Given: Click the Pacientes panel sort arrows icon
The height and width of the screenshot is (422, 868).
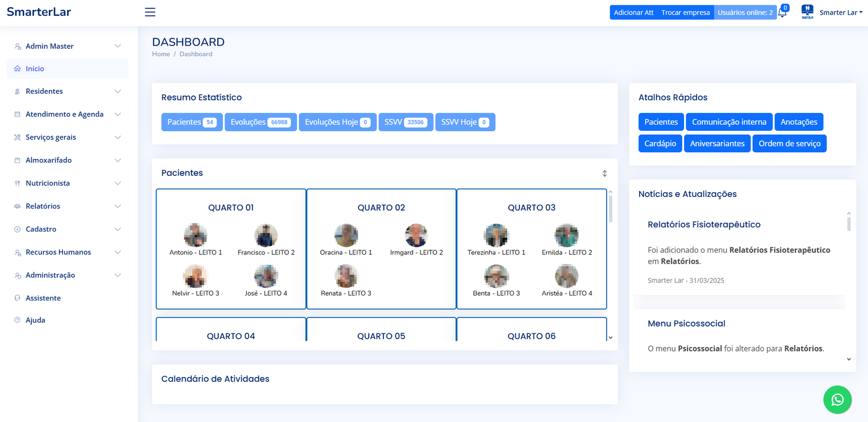Looking at the screenshot, I should coord(604,173).
